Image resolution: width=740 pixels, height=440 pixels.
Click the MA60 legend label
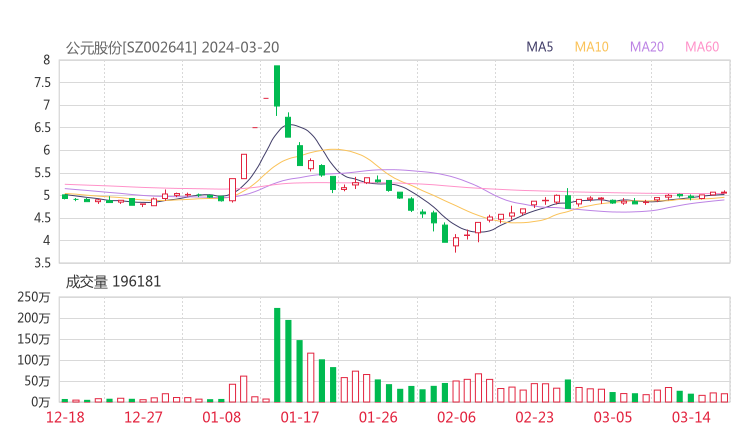pyautogui.click(x=702, y=47)
